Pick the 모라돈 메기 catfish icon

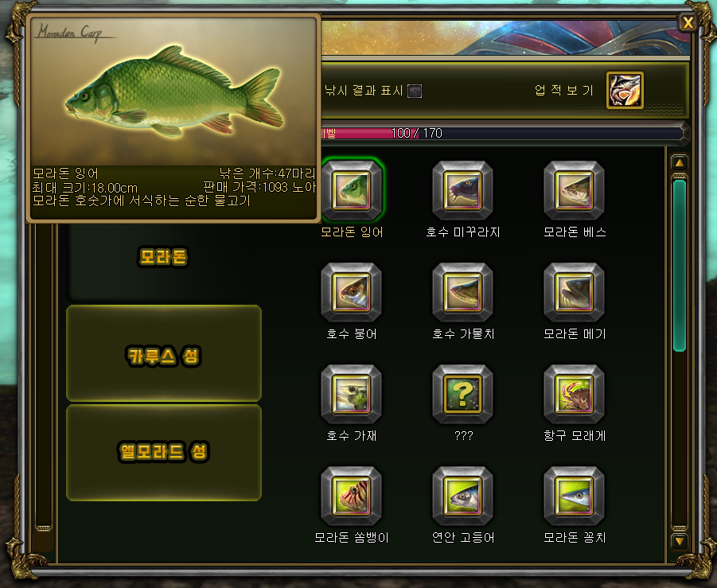pyautogui.click(x=574, y=292)
